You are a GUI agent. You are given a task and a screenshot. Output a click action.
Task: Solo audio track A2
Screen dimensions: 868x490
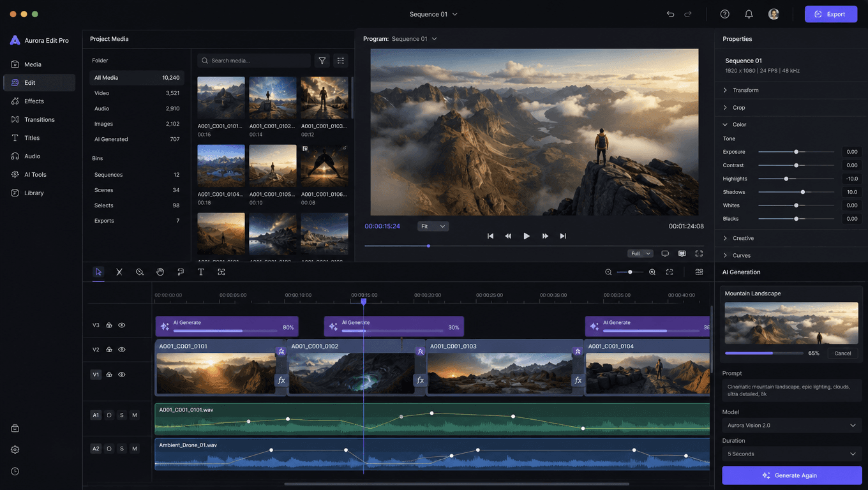click(x=122, y=449)
